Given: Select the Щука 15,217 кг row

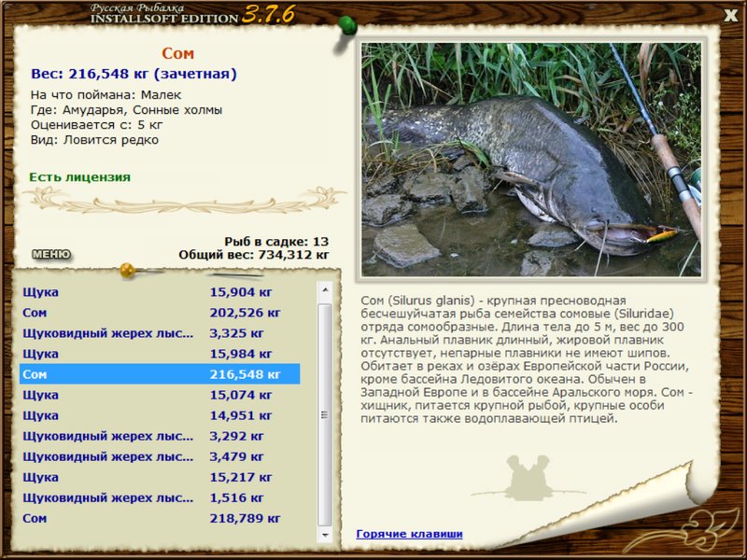Looking at the screenshot, I should coord(160,477).
